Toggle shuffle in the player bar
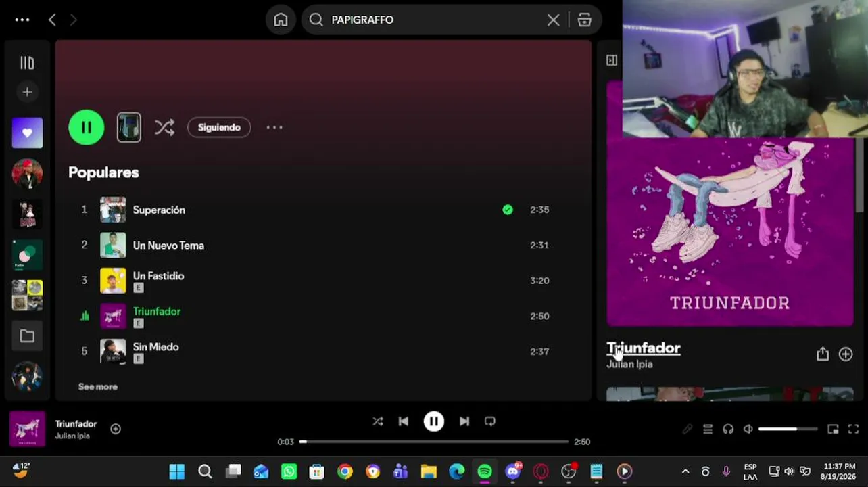The image size is (868, 487). tap(378, 421)
